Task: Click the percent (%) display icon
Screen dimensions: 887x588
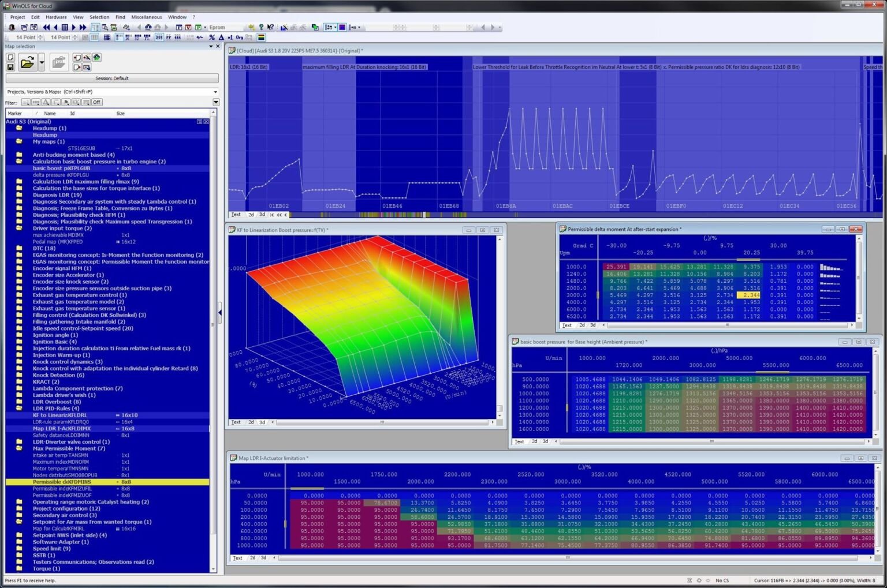Action: [212, 37]
